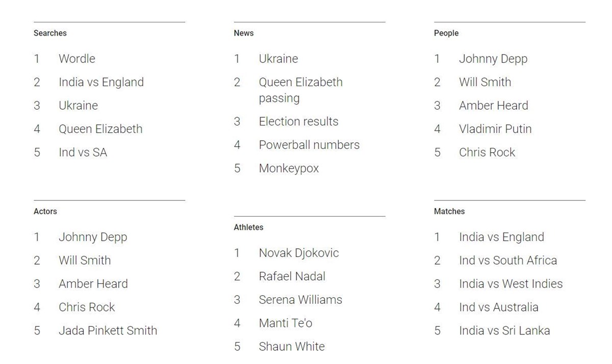Open Jada Pinkett Smith entry
The height and width of the screenshot is (364, 612).
point(108,330)
